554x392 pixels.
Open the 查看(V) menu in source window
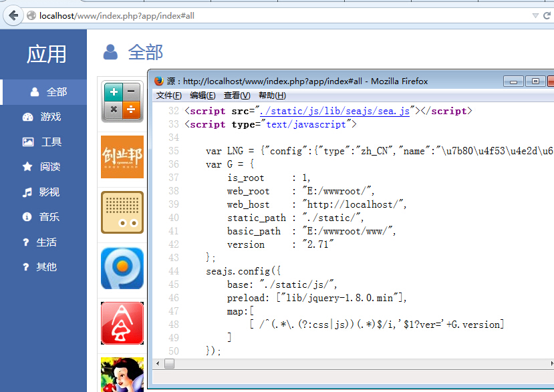coord(237,95)
